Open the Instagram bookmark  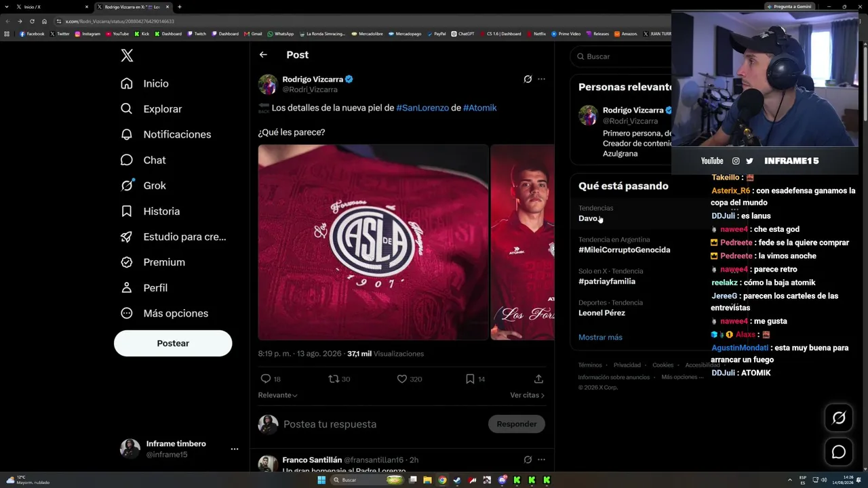[87, 34]
